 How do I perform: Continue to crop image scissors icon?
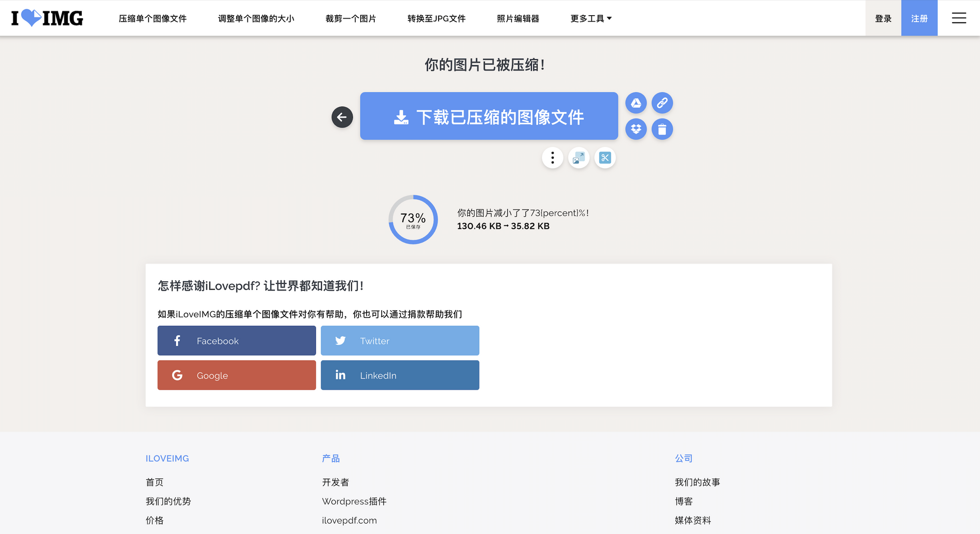[605, 158]
